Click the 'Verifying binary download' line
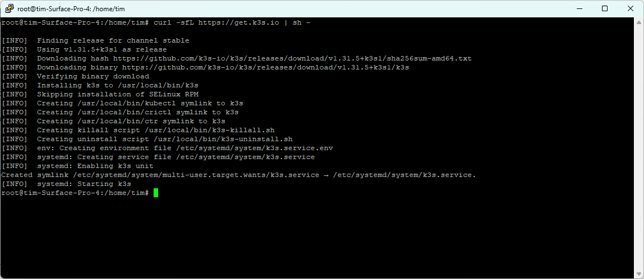The image size is (644, 279). tap(92, 76)
